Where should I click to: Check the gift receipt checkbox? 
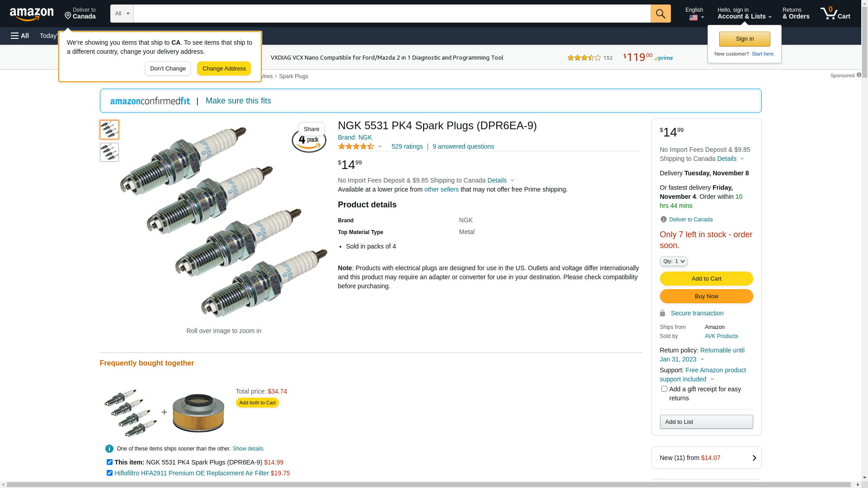tap(664, 389)
